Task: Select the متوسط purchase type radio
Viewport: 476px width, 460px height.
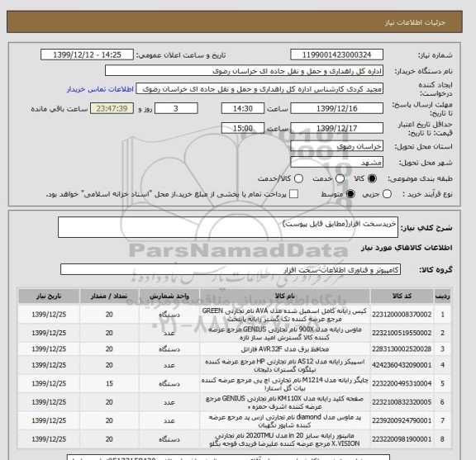Action: [350, 194]
